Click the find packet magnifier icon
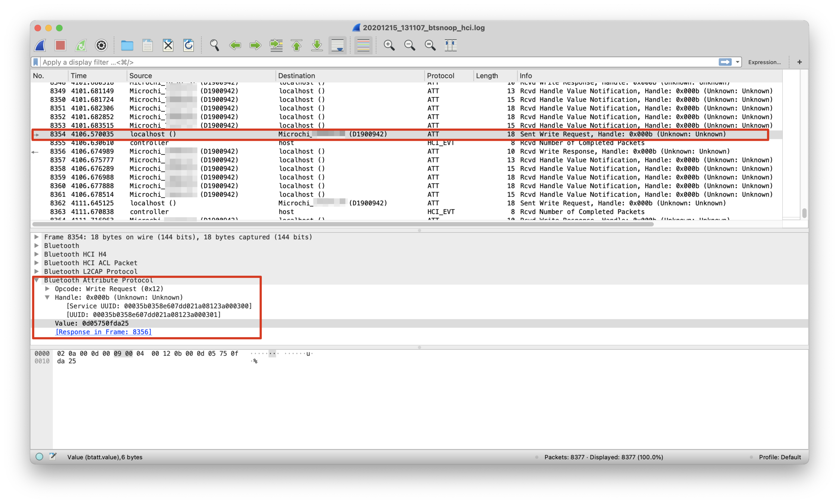The height and width of the screenshot is (504, 839). click(x=214, y=45)
